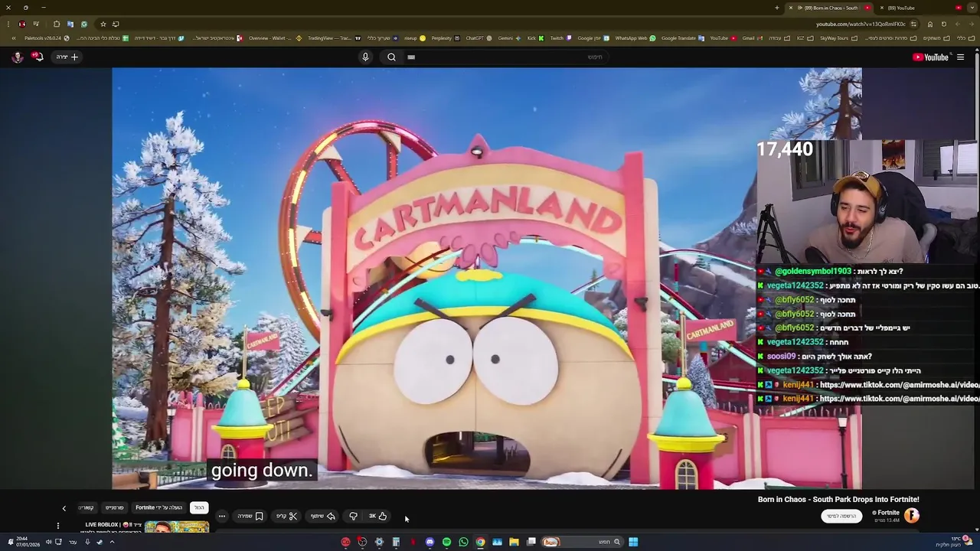Dislike the video
The width and height of the screenshot is (980, 551).
pyautogui.click(x=353, y=516)
